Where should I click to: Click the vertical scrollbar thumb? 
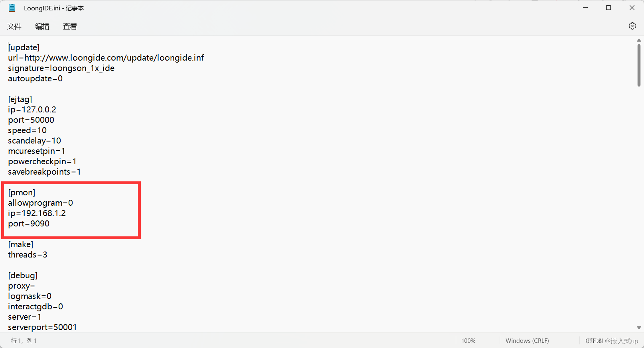point(639,65)
